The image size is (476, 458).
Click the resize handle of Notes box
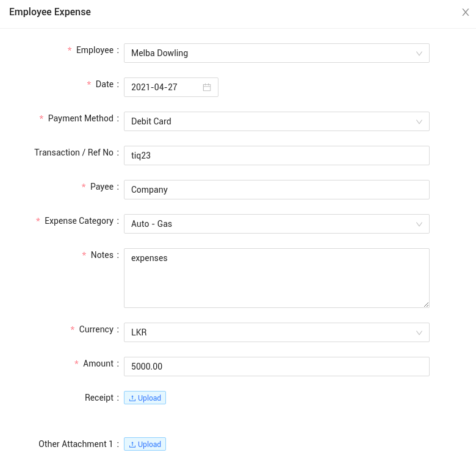click(426, 304)
